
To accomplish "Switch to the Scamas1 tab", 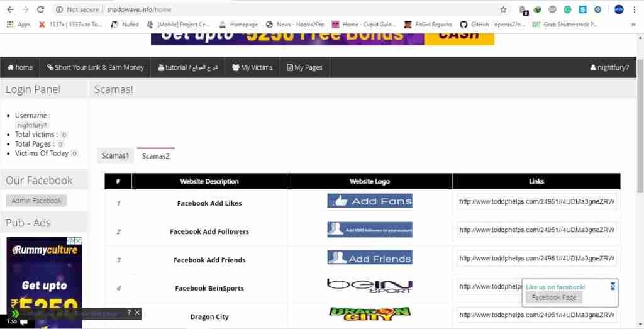I will 116,155.
